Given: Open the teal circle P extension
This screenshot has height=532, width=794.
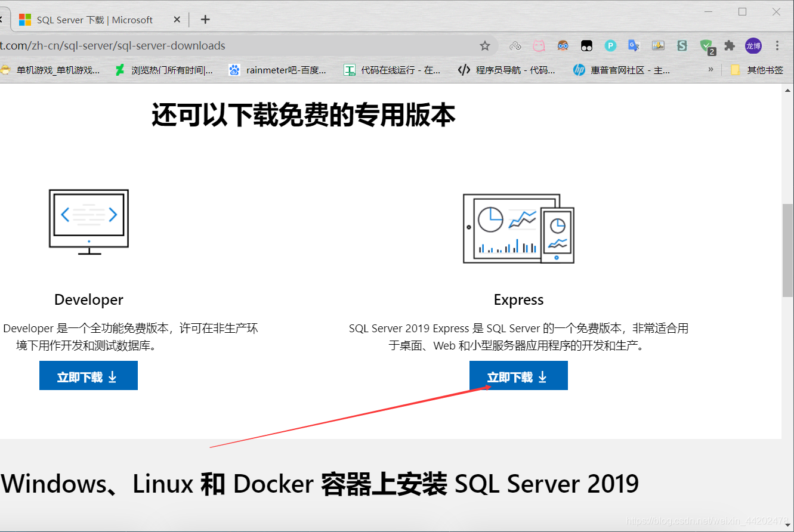Looking at the screenshot, I should click(610, 46).
